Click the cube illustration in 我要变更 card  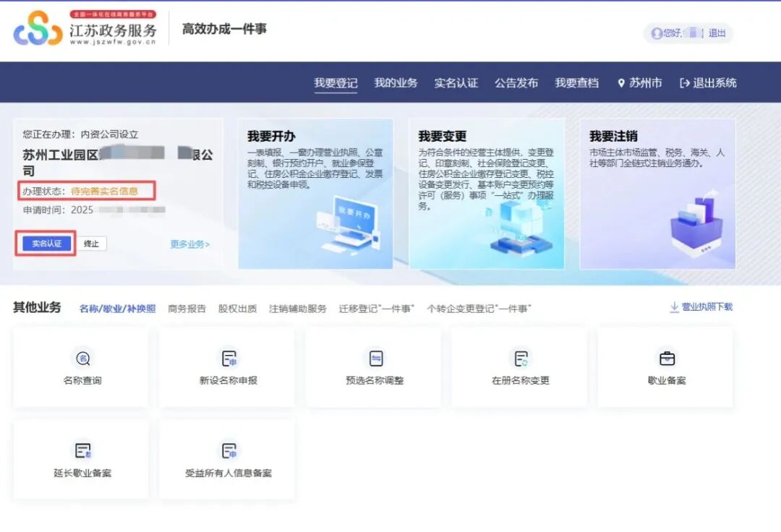(521, 228)
